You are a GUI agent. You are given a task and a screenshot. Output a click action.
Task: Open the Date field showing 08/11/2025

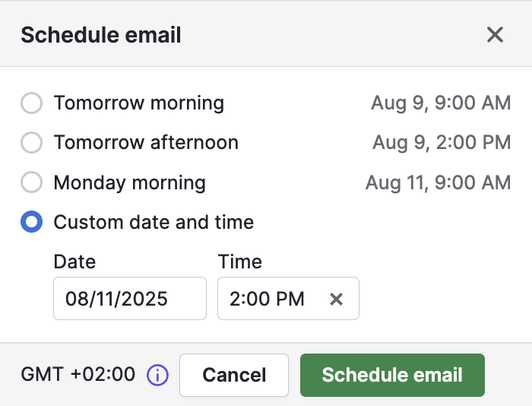tap(130, 298)
